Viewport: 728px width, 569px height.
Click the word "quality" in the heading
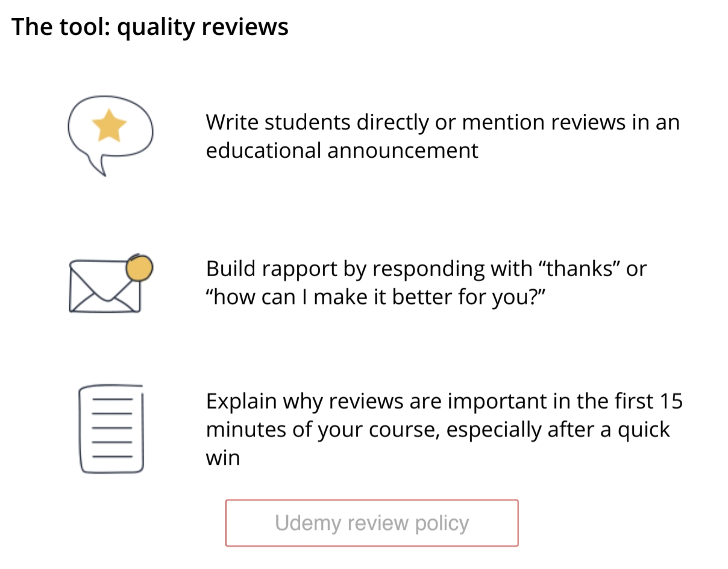[154, 27]
